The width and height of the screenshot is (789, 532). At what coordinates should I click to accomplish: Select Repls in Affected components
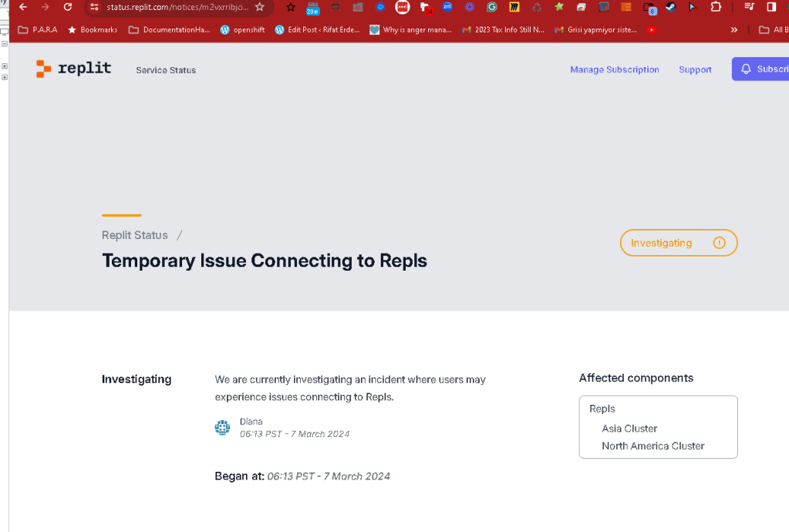[602, 409]
